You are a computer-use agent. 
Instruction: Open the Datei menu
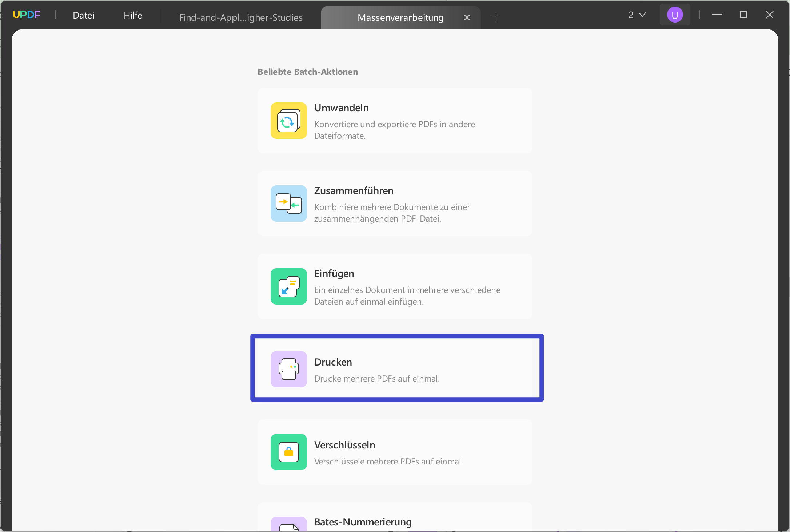84,15
